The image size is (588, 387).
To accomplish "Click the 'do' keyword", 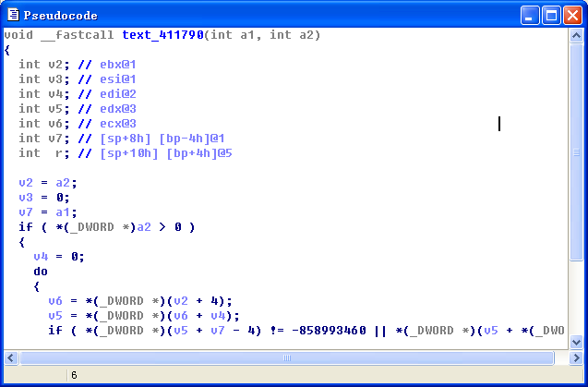I will 41,272.
